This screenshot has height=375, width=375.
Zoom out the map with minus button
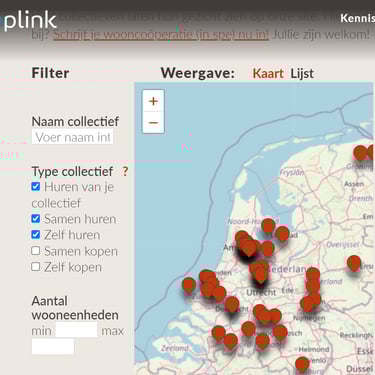pyautogui.click(x=153, y=122)
